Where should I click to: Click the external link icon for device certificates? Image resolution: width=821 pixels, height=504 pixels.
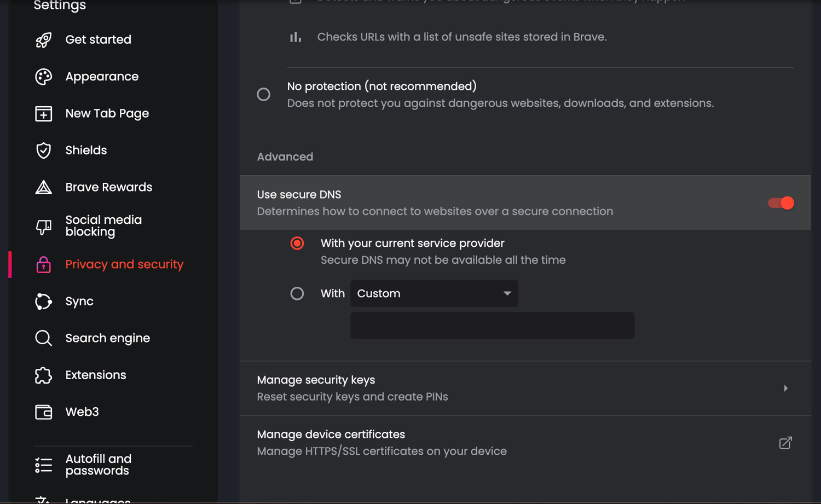pos(785,443)
